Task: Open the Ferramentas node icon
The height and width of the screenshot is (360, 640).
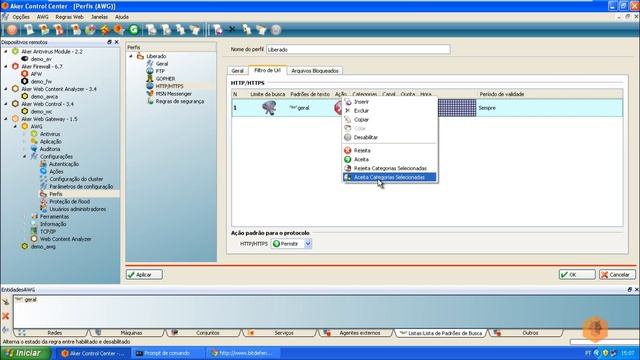Action: [x=34, y=216]
